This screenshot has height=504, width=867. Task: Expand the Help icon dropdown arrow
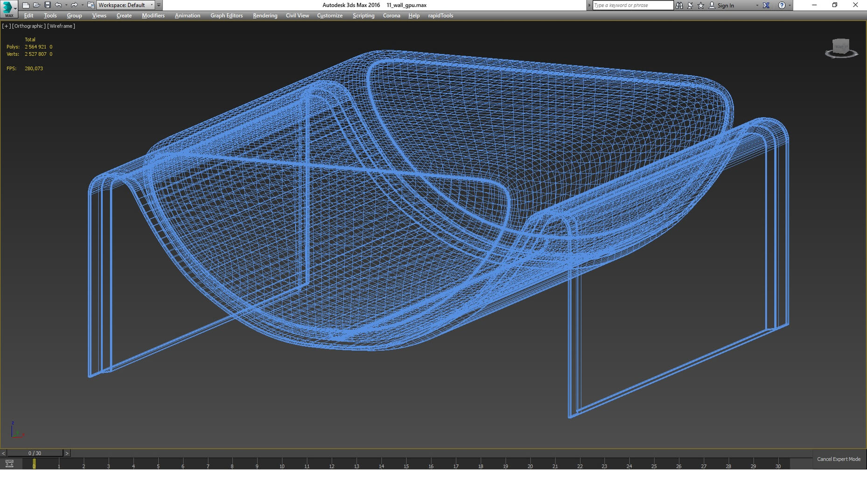790,6
